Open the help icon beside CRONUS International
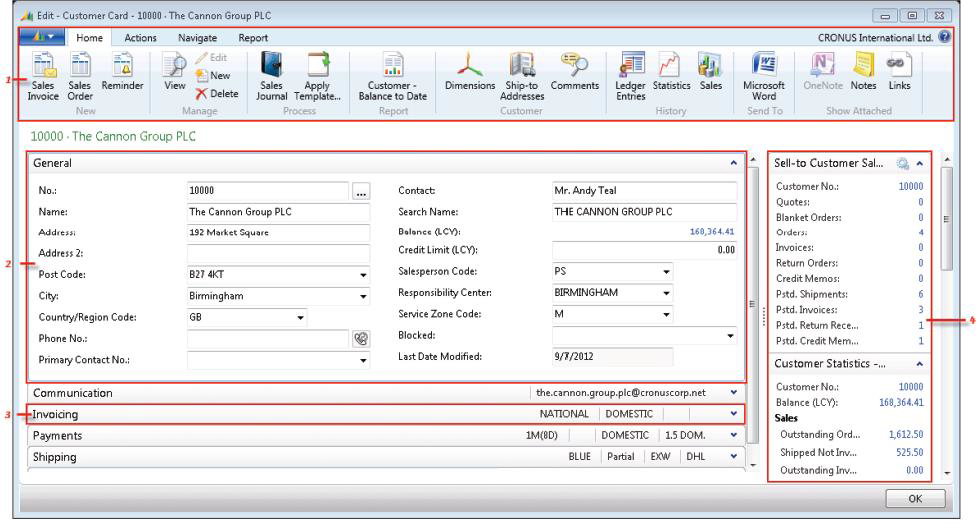The height and width of the screenshot is (525, 979). click(x=945, y=37)
